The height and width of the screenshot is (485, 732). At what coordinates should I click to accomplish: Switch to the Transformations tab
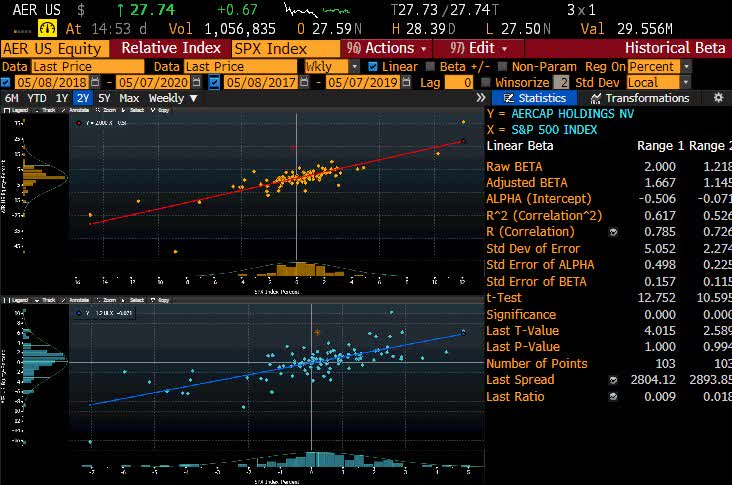[x=640, y=98]
